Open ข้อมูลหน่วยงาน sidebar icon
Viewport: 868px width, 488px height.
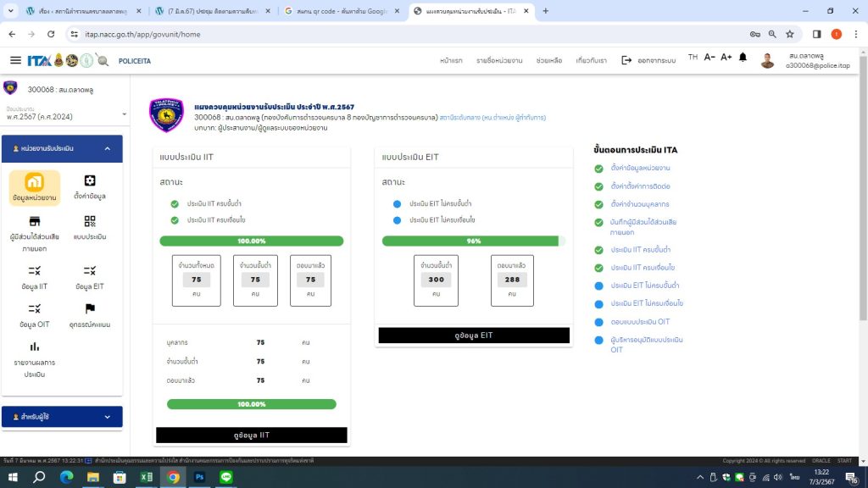[35, 182]
